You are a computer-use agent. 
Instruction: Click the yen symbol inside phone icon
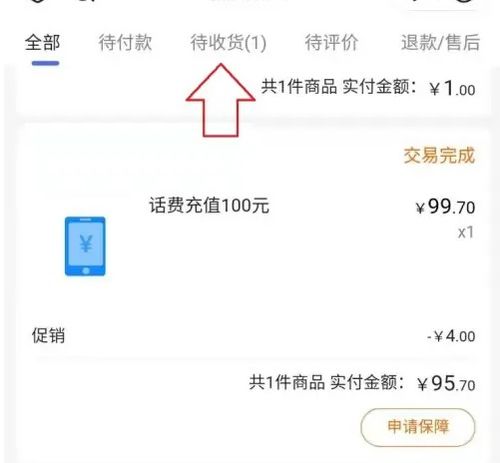[86, 243]
